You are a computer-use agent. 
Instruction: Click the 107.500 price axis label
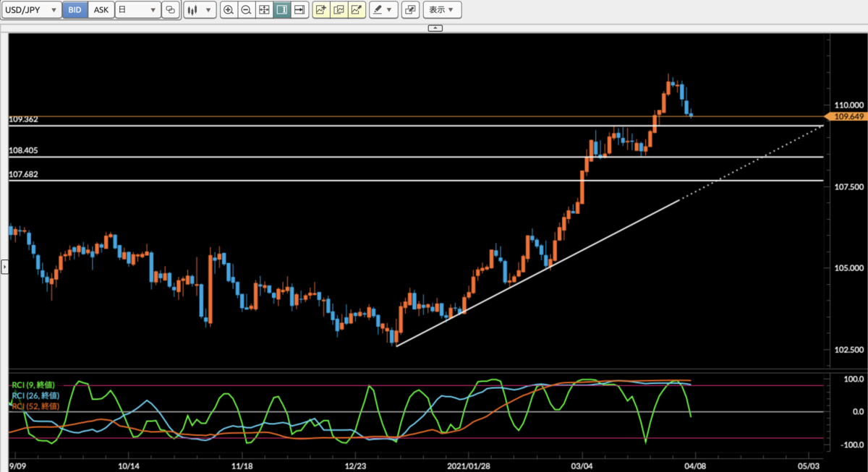pos(849,186)
